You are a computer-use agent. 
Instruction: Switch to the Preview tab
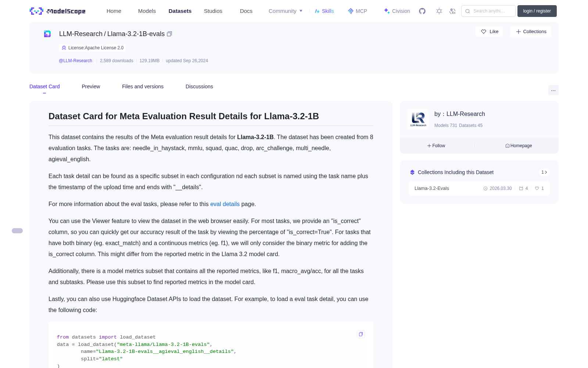(x=91, y=86)
